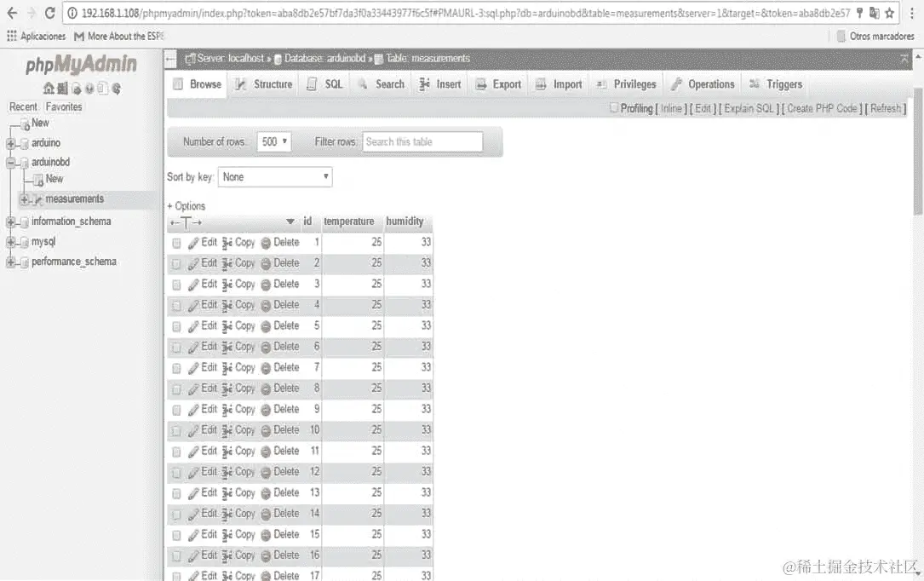Reload the page with browser refresh icon
Viewport: 924px width, 581px height.
coord(50,13)
